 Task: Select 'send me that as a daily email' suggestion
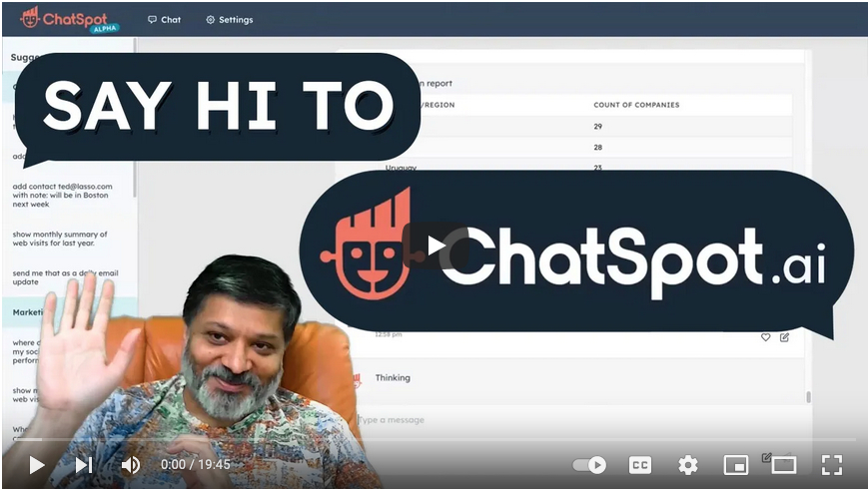[65, 277]
